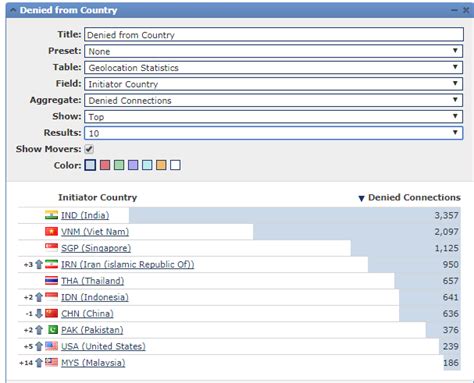The image size is (474, 383).
Task: Sort by Initiator Country column header
Action: pos(98,197)
